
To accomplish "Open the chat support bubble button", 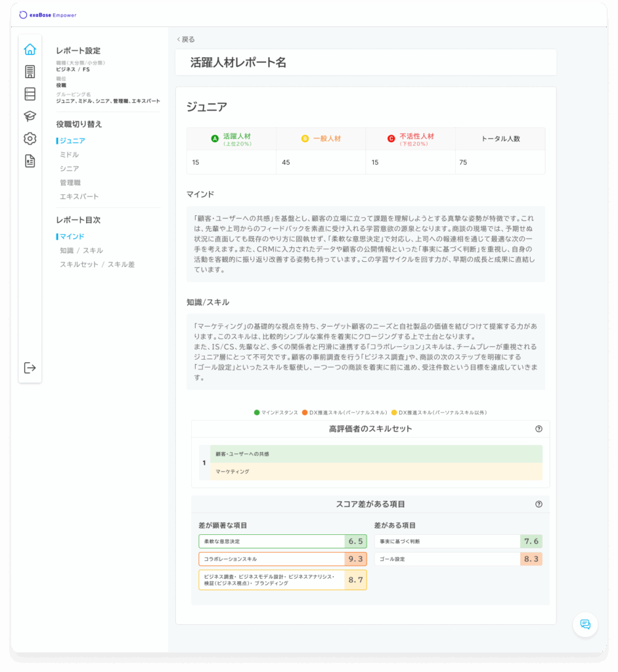I will click(585, 624).
